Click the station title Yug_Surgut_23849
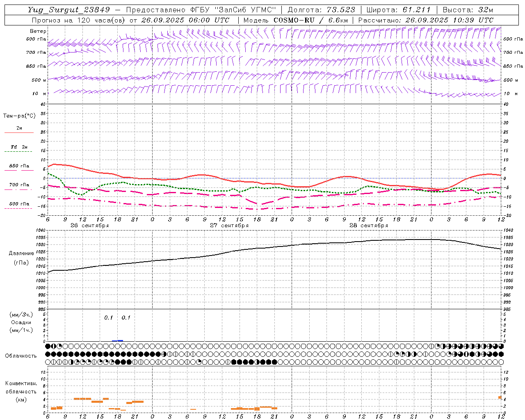 tap(69, 10)
